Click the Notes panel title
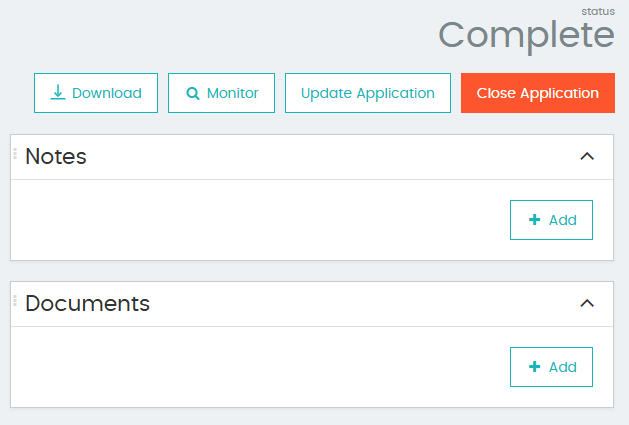Viewport: 629px width, 425px height. click(56, 157)
